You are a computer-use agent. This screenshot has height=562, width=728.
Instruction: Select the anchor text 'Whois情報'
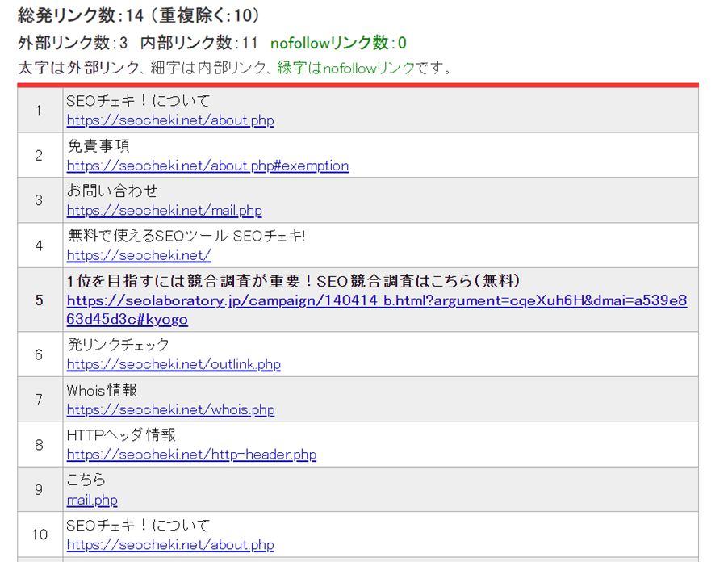tap(102, 390)
